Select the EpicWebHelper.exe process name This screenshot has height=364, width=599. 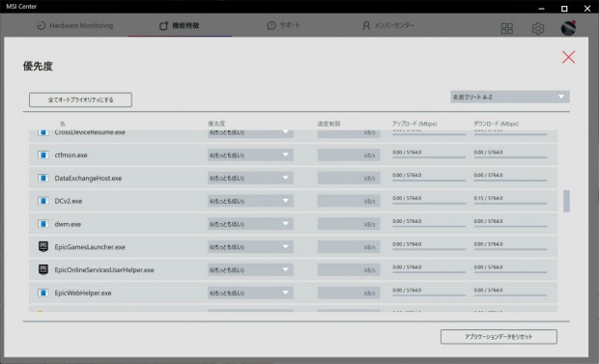point(83,293)
